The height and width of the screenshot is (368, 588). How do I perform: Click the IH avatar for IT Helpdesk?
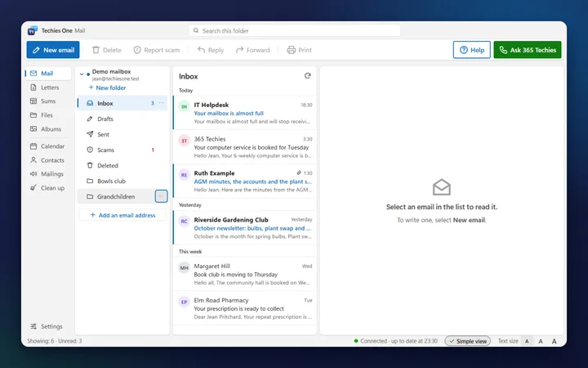[x=184, y=106]
